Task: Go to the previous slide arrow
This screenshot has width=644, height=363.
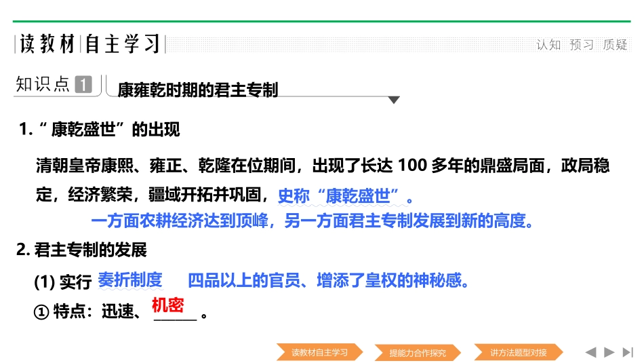Action: [x=590, y=352]
